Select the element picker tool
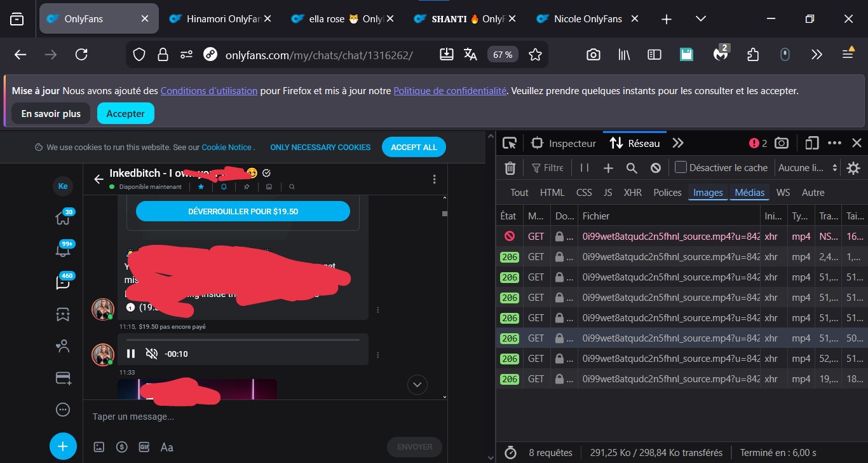This screenshot has width=868, height=463. pos(510,143)
